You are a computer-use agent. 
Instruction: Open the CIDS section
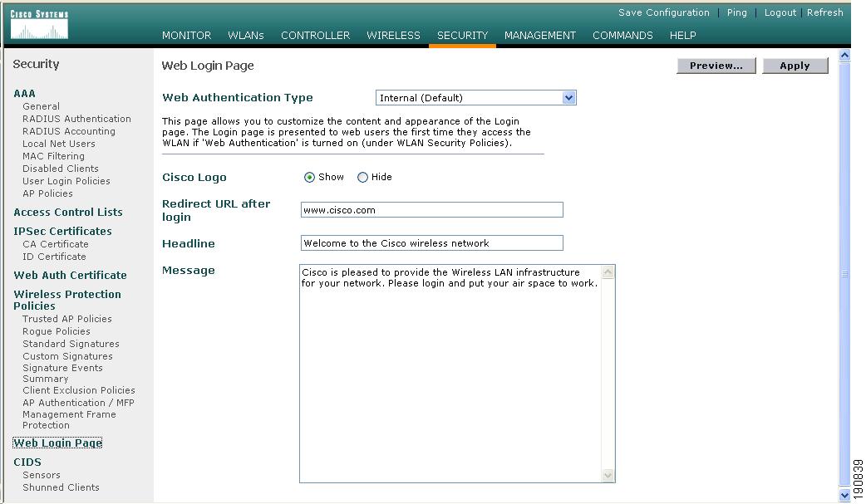[x=27, y=462]
